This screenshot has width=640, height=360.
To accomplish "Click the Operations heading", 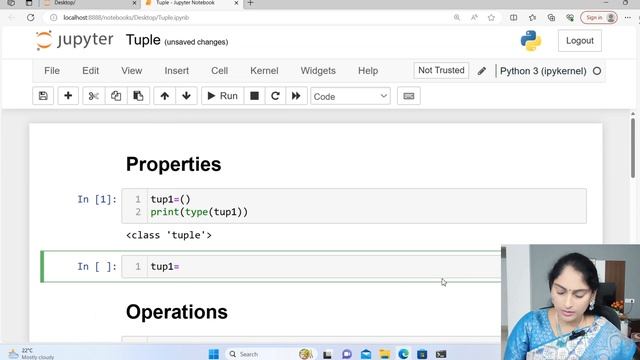I will pyautogui.click(x=177, y=312).
